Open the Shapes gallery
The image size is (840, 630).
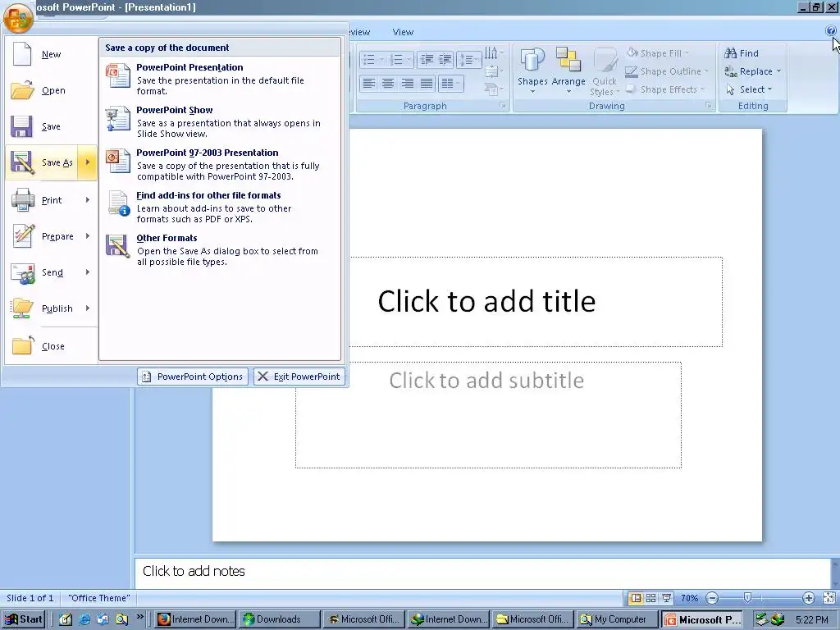click(x=532, y=71)
